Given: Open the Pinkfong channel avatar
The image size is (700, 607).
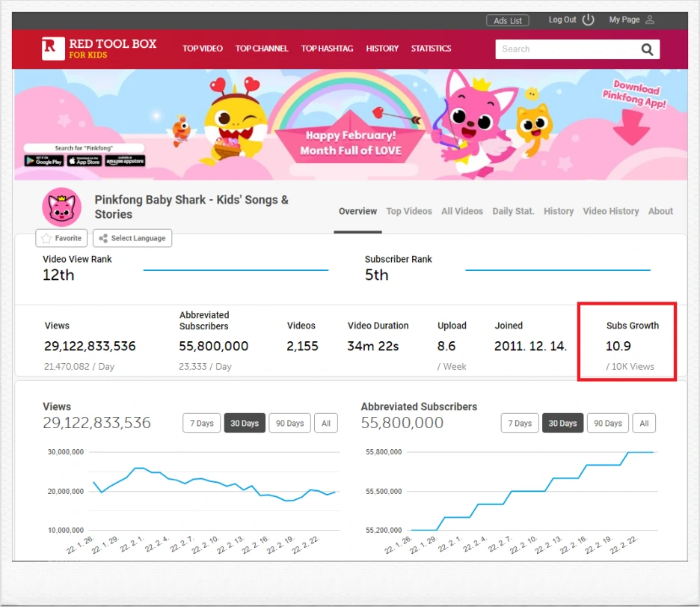Looking at the screenshot, I should 61,207.
